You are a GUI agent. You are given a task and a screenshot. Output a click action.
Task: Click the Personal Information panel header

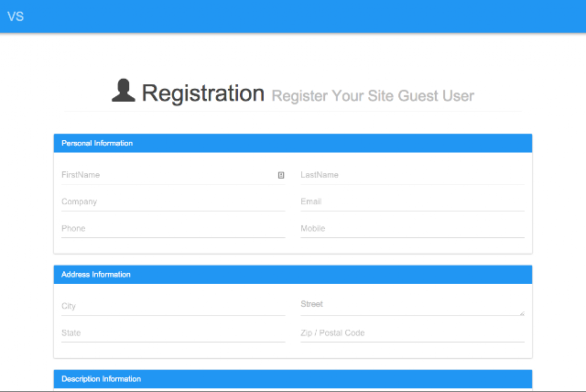click(293, 143)
